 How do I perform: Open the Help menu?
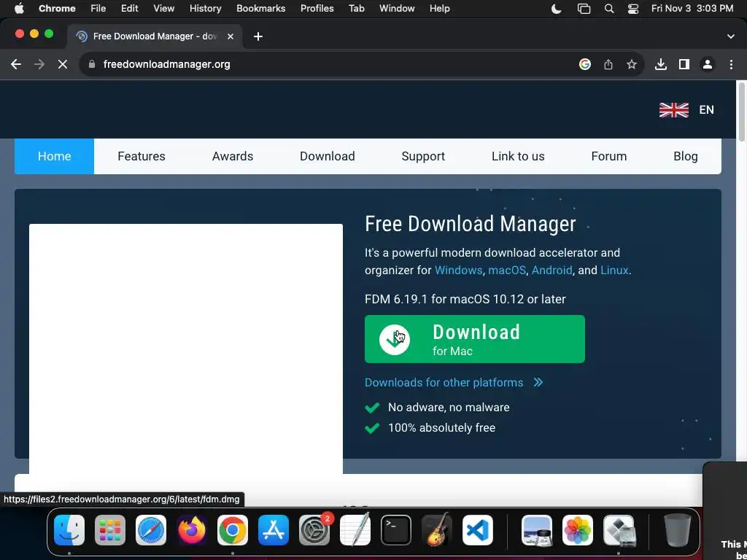[x=439, y=9]
